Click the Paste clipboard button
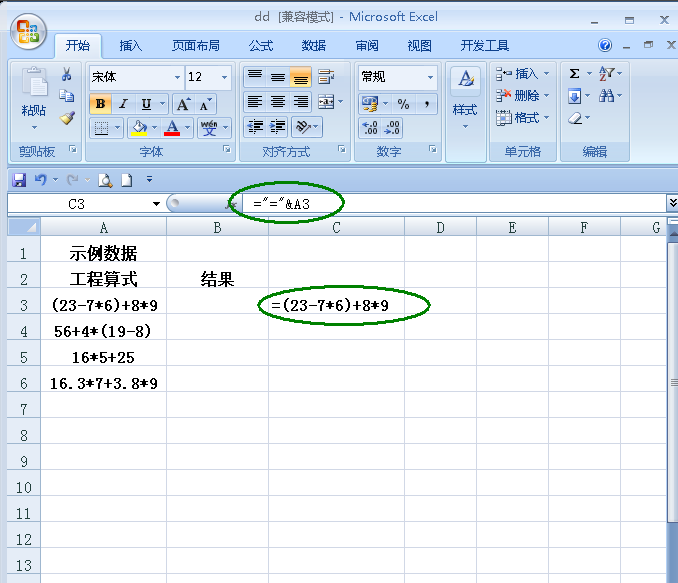The height and width of the screenshot is (583, 678). pos(34,100)
